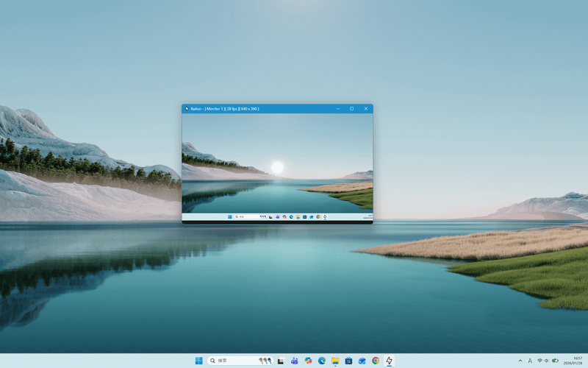Check the battery status tray icon
588x368 pixels.
pos(555,361)
